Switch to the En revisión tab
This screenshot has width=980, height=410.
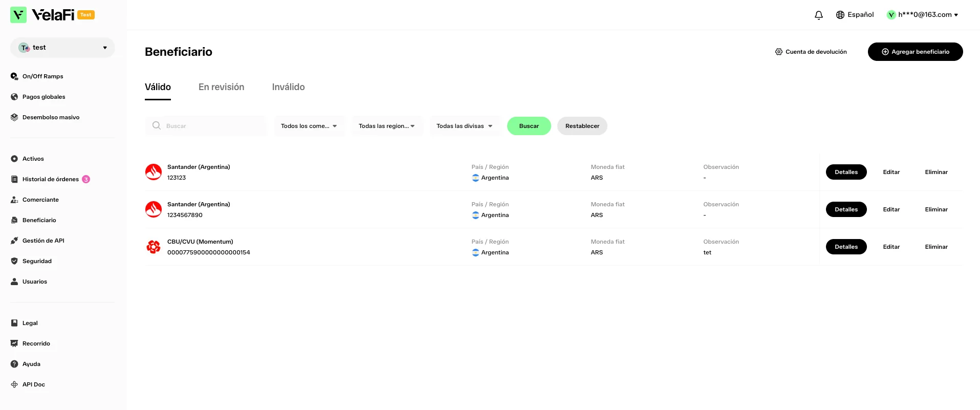(221, 87)
